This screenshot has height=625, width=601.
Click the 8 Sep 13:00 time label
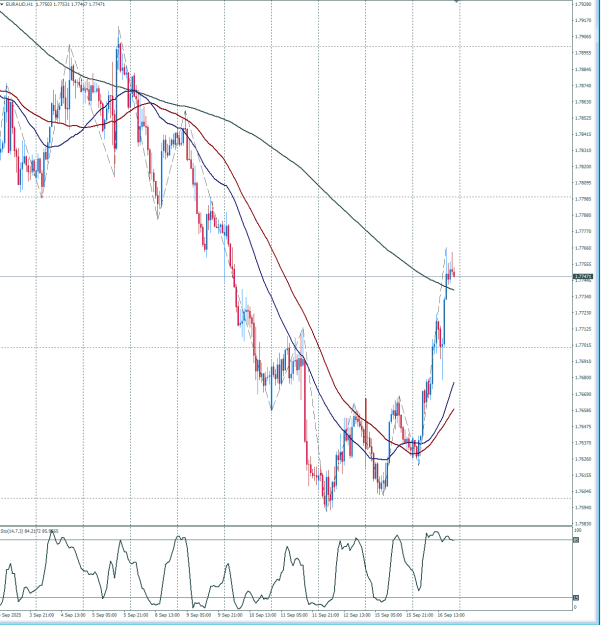(x=167, y=615)
